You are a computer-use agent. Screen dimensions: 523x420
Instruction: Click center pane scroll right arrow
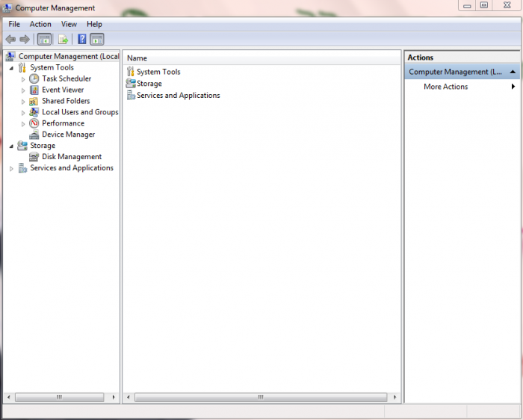(395, 397)
